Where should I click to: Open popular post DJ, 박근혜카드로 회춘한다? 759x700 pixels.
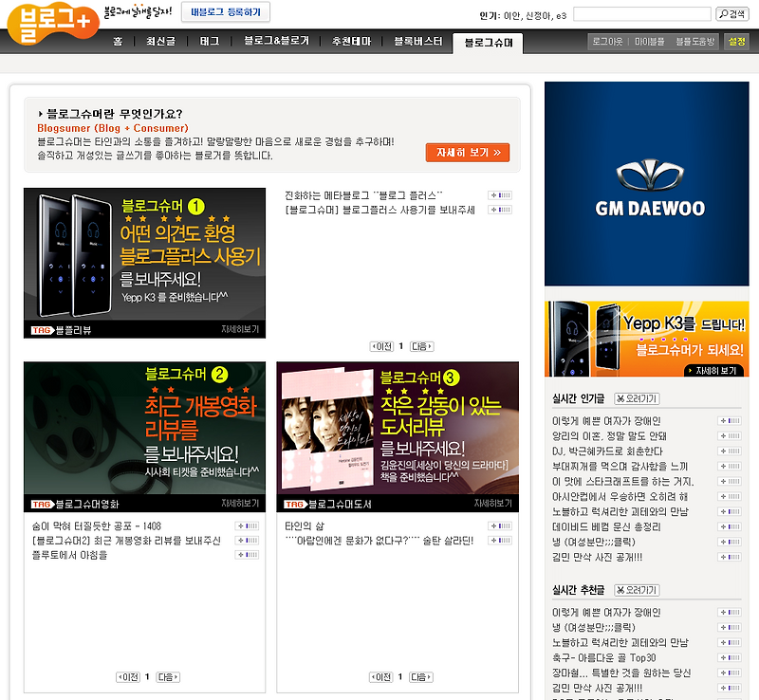[x=607, y=451]
